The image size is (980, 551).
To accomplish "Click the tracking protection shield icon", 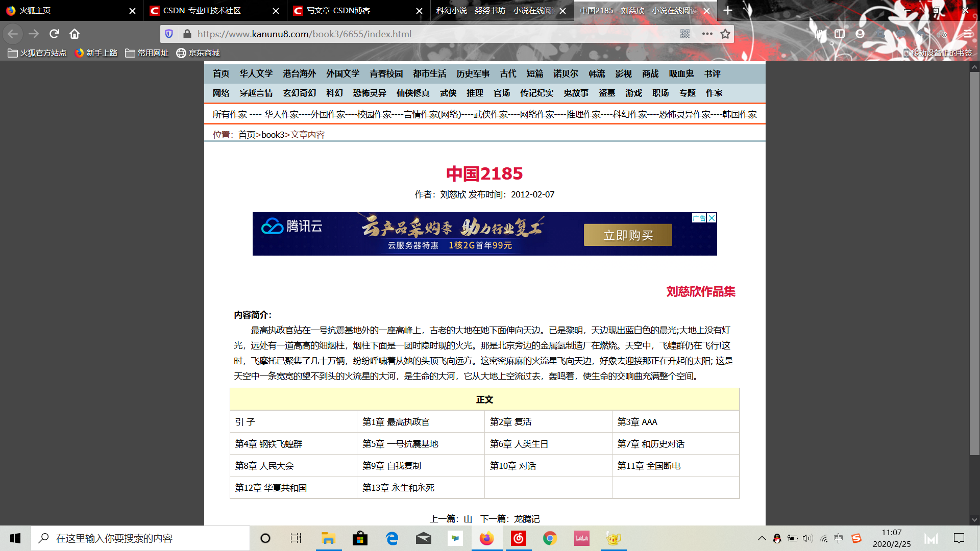I will pyautogui.click(x=169, y=34).
